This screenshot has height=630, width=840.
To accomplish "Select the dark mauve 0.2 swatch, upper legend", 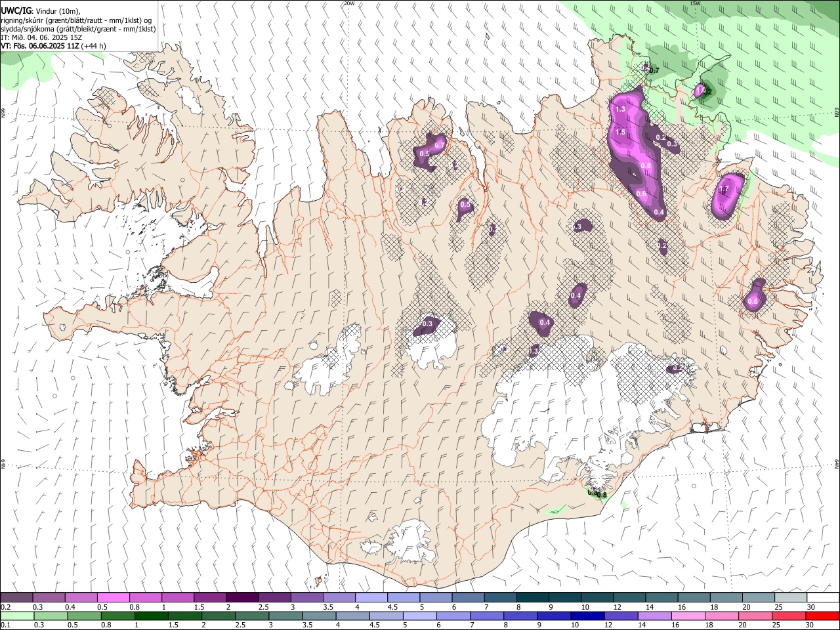I will pos(16,598).
